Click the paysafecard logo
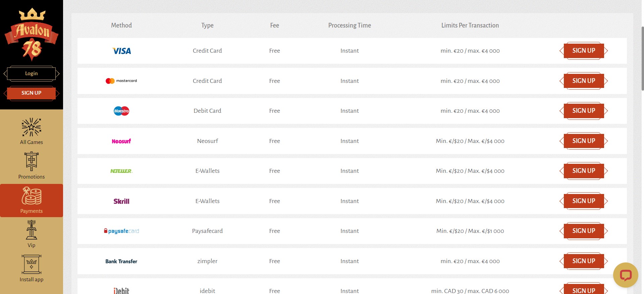Viewport: 644px width, 294px height. pyautogui.click(x=121, y=231)
